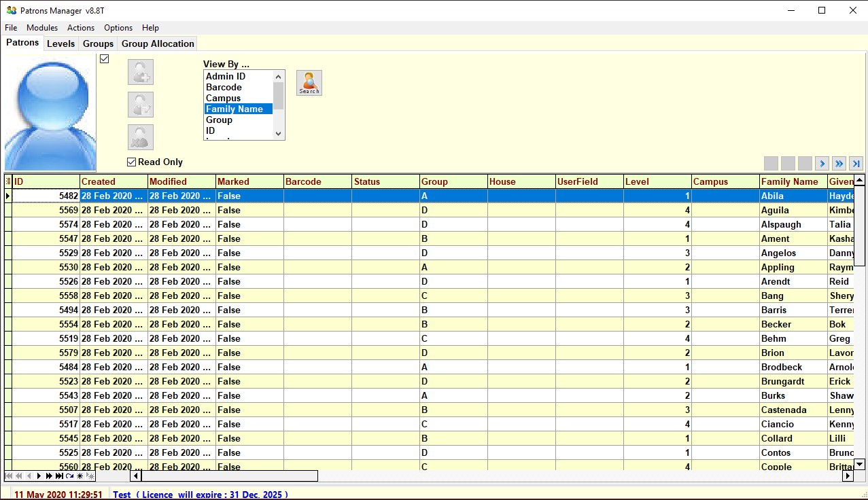Click the edit patron icon

point(140,104)
